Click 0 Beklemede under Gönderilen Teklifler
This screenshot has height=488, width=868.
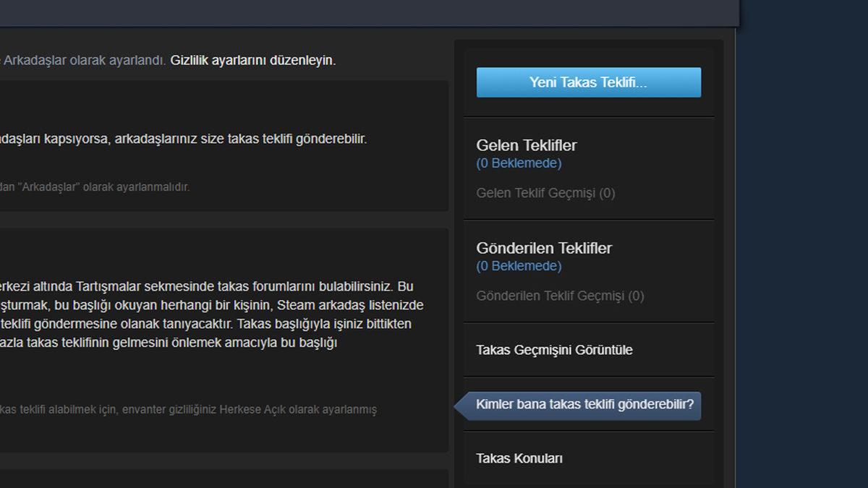tap(519, 266)
